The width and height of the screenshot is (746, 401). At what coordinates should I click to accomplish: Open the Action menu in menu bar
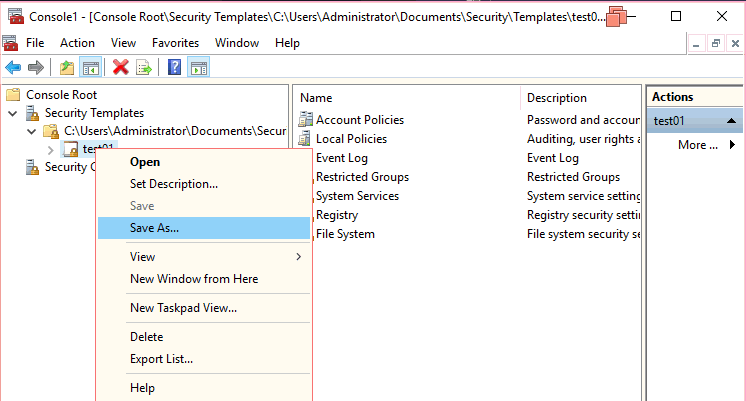pos(77,43)
